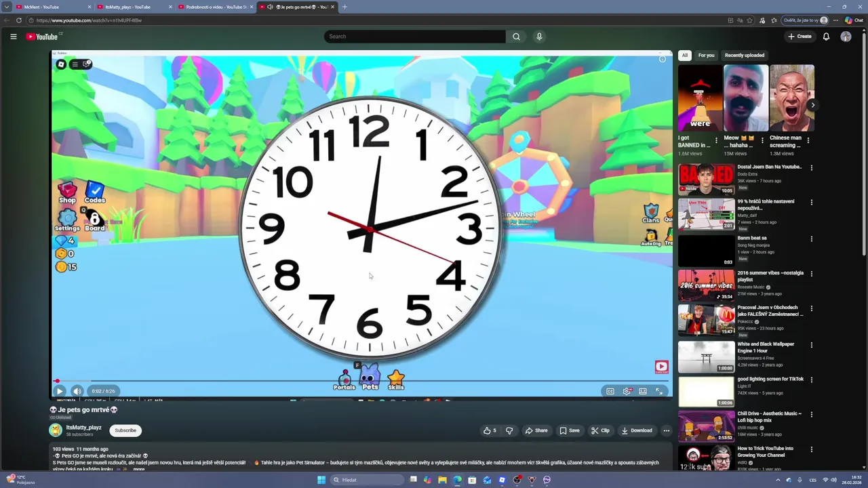Open options for '2016 summer vibes' video

coord(812,273)
